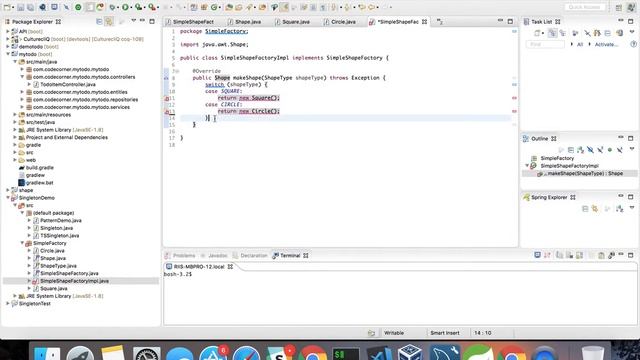Expand the shape project in Package Explorer
The height and width of the screenshot is (360, 640).
click(8, 190)
